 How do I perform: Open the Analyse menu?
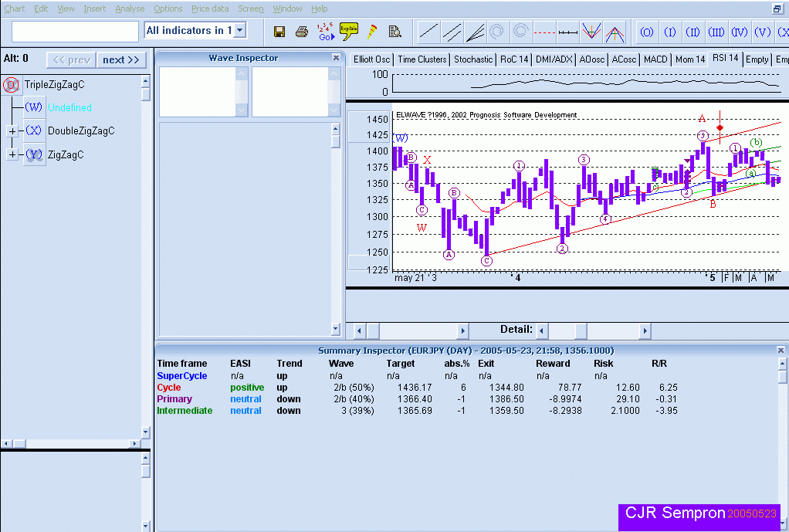click(x=130, y=8)
